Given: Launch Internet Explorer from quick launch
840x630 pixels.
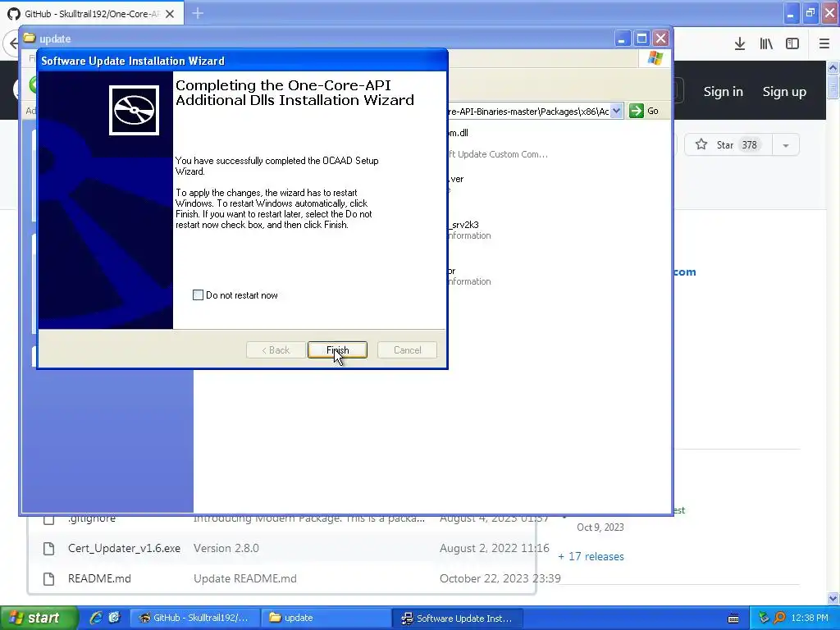Looking at the screenshot, I should pyautogui.click(x=96, y=618).
